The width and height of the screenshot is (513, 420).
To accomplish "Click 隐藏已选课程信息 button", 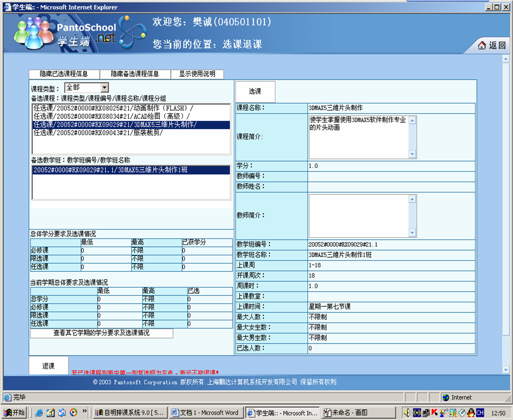I will [64, 74].
